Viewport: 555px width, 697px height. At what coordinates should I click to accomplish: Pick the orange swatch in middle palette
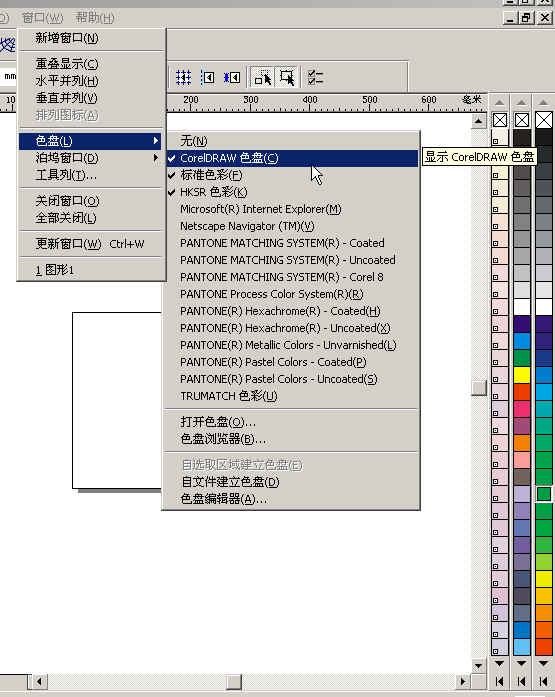[522, 443]
